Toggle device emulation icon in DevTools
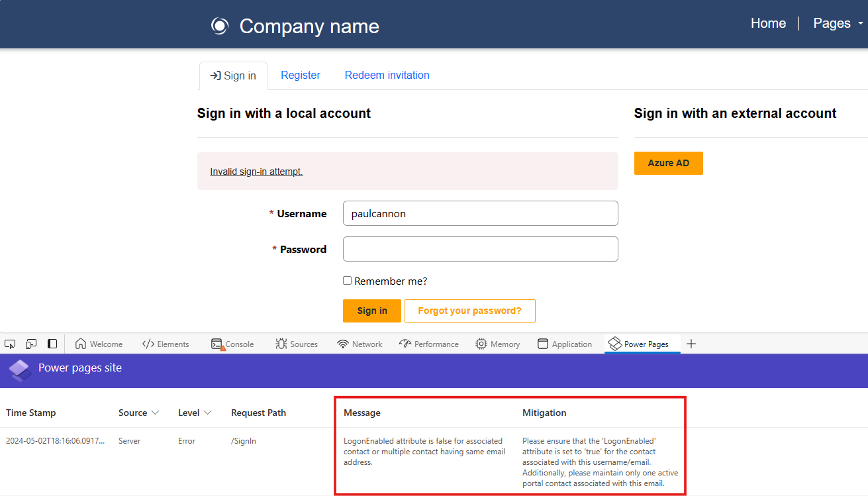 [31, 344]
